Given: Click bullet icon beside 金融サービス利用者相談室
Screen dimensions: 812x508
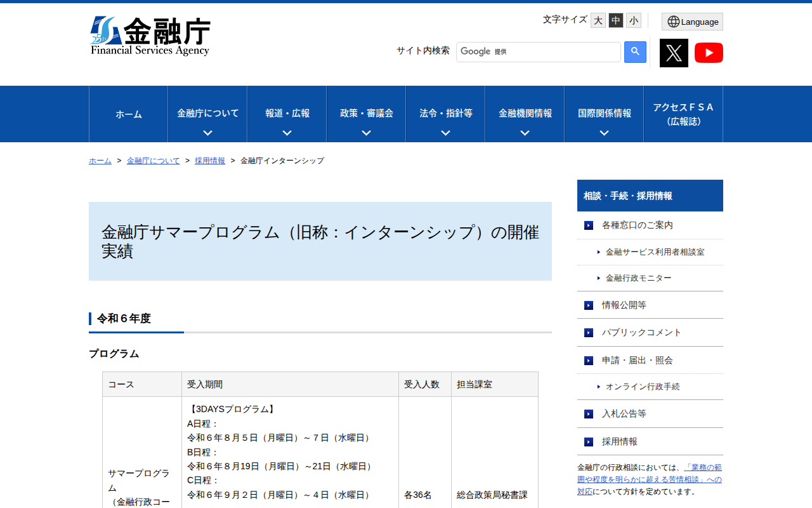Looking at the screenshot, I should 599,252.
